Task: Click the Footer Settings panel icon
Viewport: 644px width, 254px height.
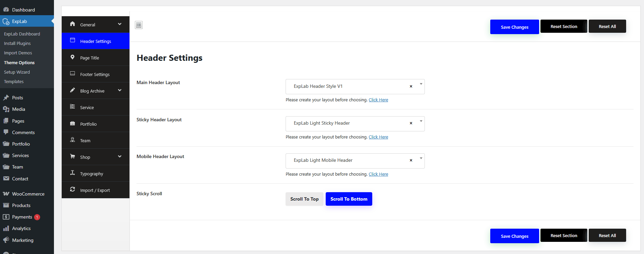Action: (72, 74)
